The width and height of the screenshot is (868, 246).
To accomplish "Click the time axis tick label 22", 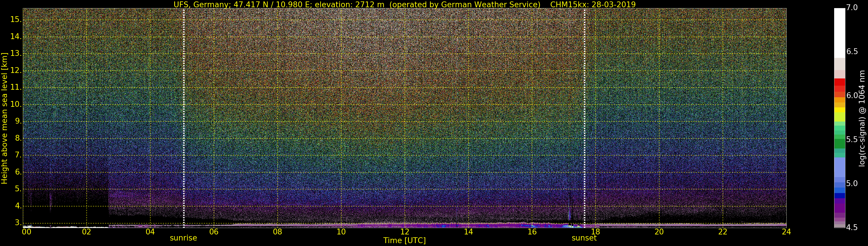I will click(x=723, y=232).
